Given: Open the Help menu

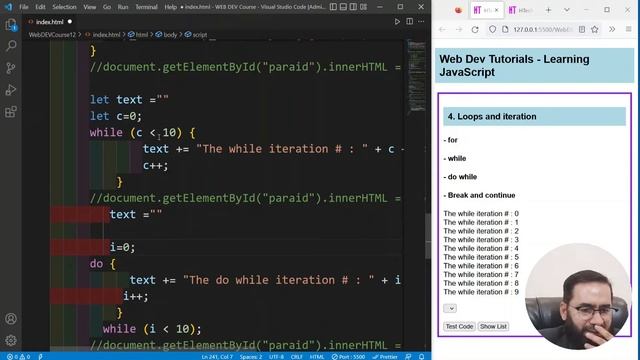Looking at the screenshot, I should (x=170, y=7).
